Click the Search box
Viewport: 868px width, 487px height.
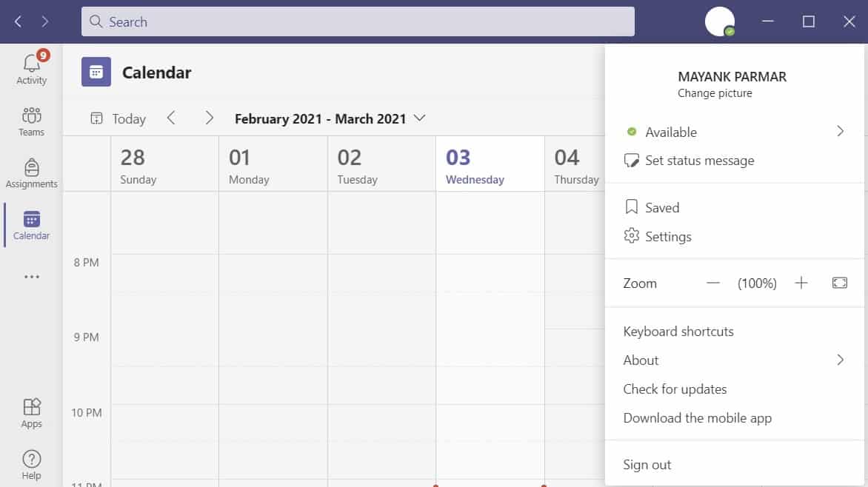358,21
